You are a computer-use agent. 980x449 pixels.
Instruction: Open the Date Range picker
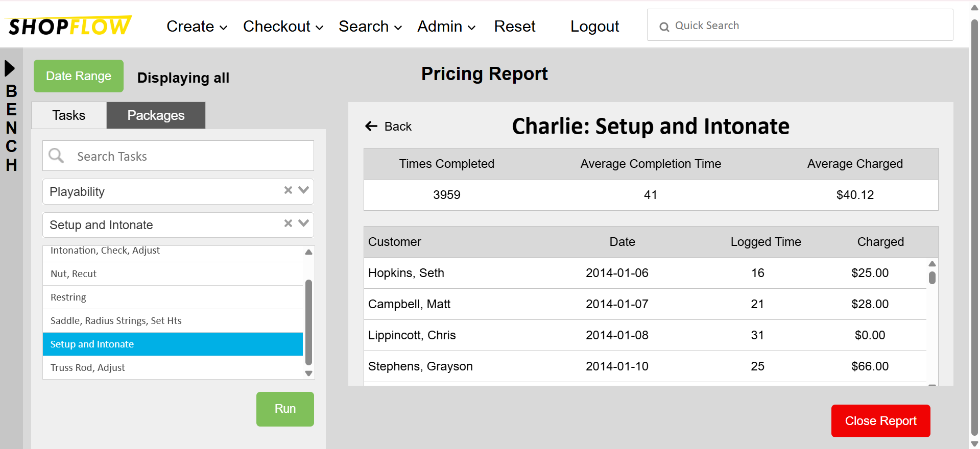coord(79,76)
